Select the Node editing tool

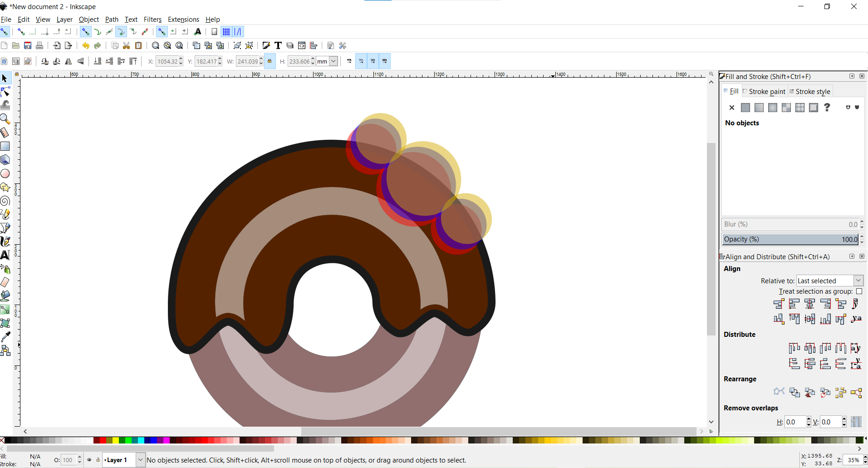pos(5,92)
